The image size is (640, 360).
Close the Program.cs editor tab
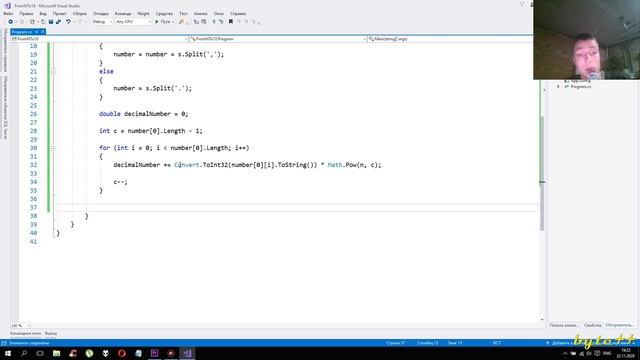point(42,32)
